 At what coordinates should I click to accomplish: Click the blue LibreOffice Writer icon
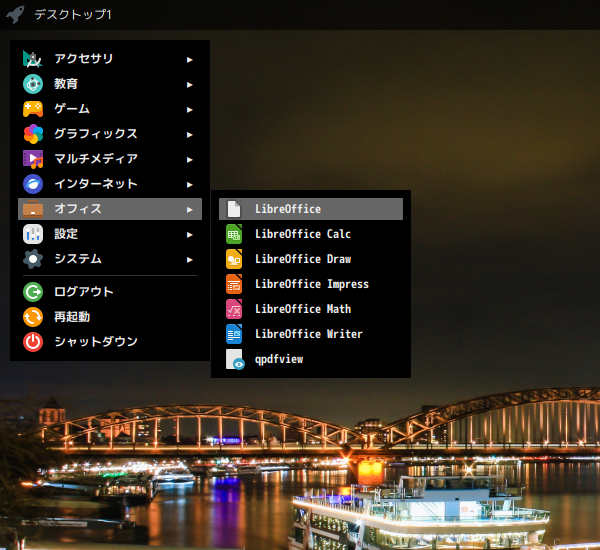pyautogui.click(x=234, y=334)
